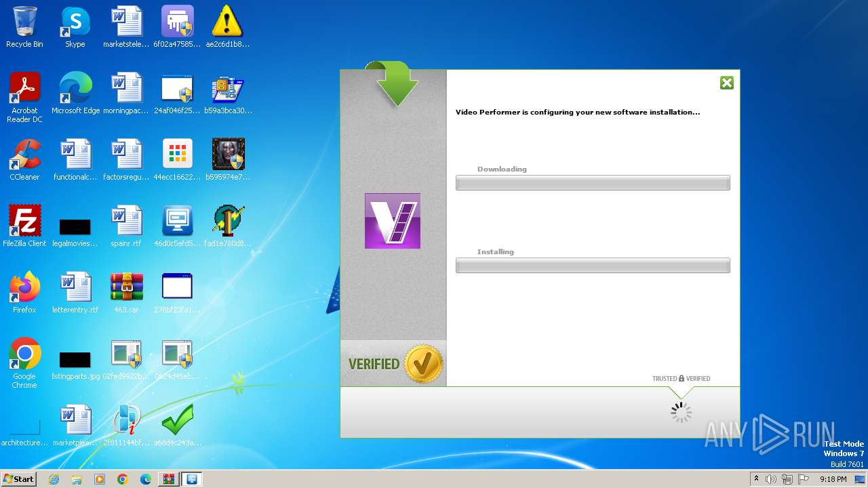
Task: Launch Chrome from the taskbar
Action: 123,479
